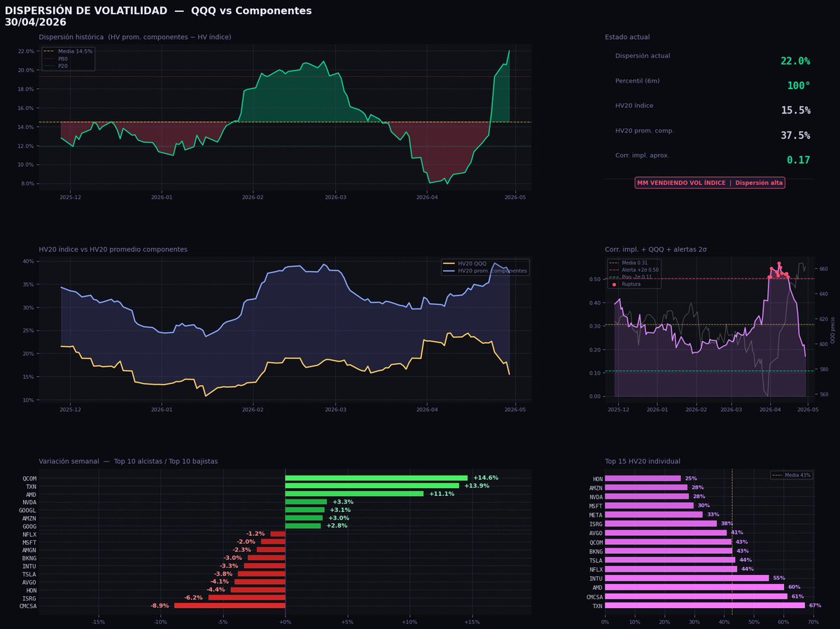Select the 'Dispersión histórica' chart title
This screenshot has height=629, width=840.
[x=135, y=37]
